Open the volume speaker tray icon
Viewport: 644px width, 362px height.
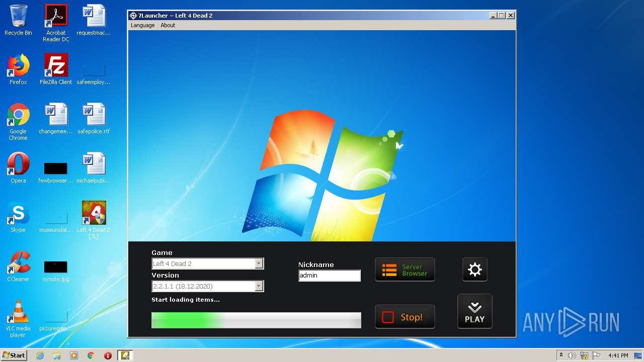572,355
